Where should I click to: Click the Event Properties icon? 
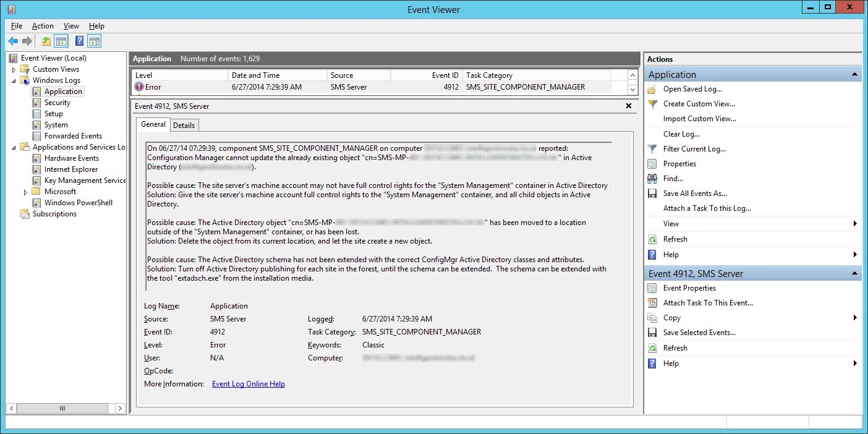point(652,288)
